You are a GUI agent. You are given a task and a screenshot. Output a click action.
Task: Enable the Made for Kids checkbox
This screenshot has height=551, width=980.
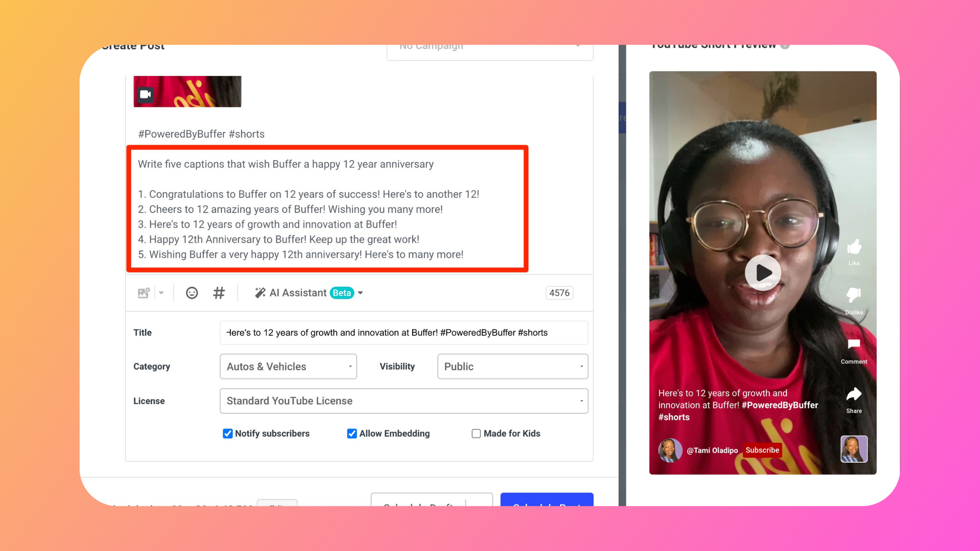click(x=476, y=433)
